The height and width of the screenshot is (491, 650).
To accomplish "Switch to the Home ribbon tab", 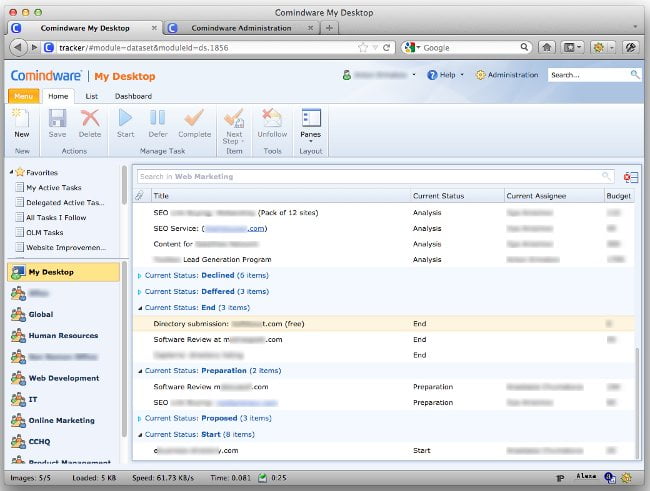I will pyautogui.click(x=58, y=96).
